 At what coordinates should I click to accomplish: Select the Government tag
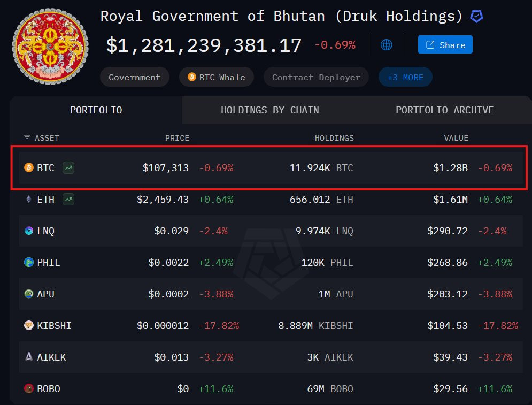(135, 77)
